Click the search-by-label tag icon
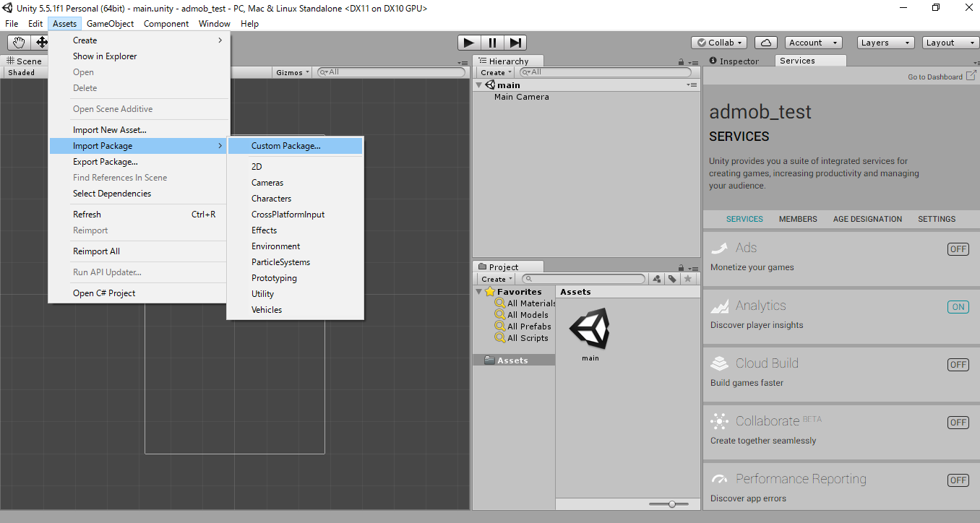Screen dimensions: 980x523 click(x=672, y=279)
